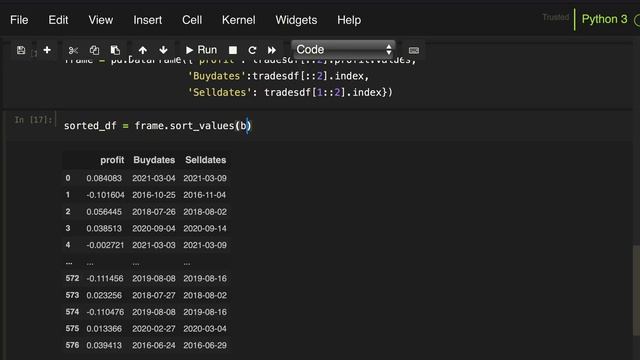Open the Help menu

[x=349, y=20]
